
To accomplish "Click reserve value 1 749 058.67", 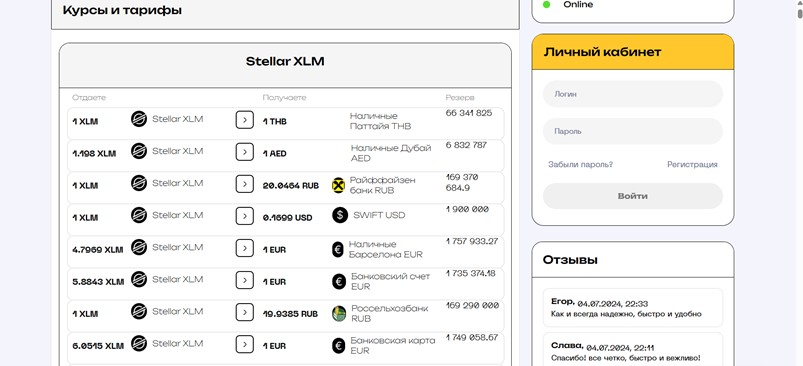I will (472, 337).
